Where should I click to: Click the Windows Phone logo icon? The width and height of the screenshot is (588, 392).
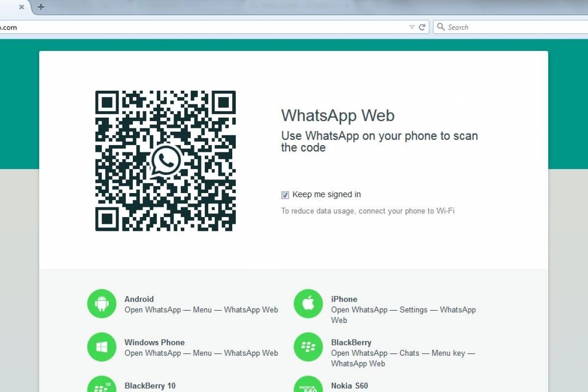(x=102, y=347)
